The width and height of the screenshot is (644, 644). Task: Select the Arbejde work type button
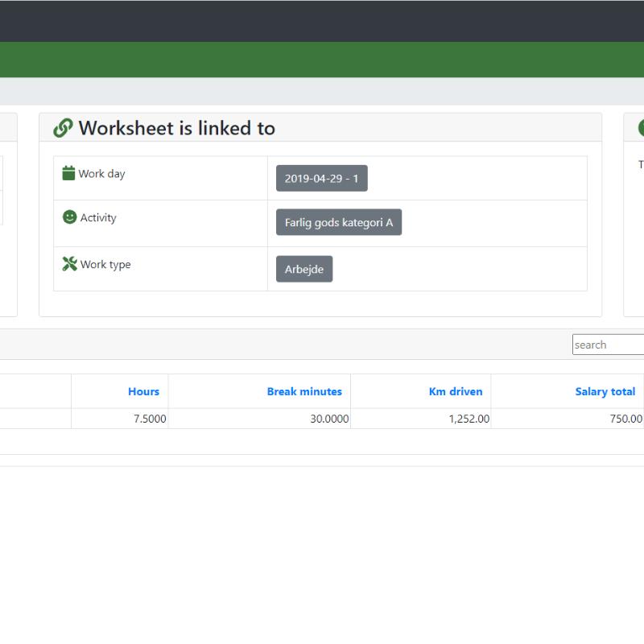(x=303, y=269)
